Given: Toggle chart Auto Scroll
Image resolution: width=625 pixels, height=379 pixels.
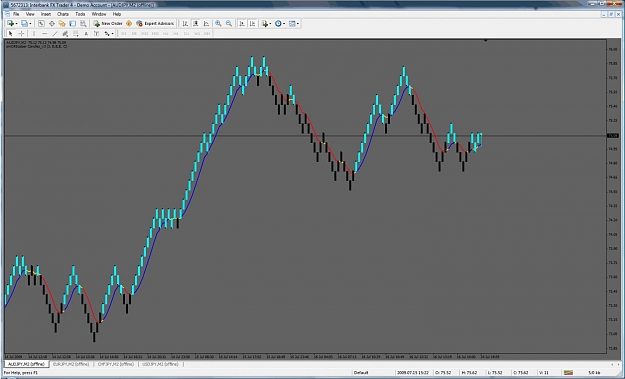Looking at the screenshot, I should click(242, 24).
